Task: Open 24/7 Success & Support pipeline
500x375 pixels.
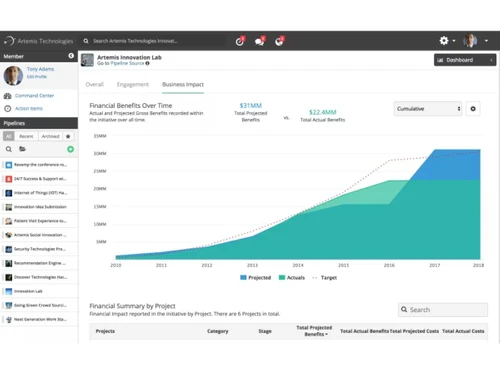Action: coord(40,179)
